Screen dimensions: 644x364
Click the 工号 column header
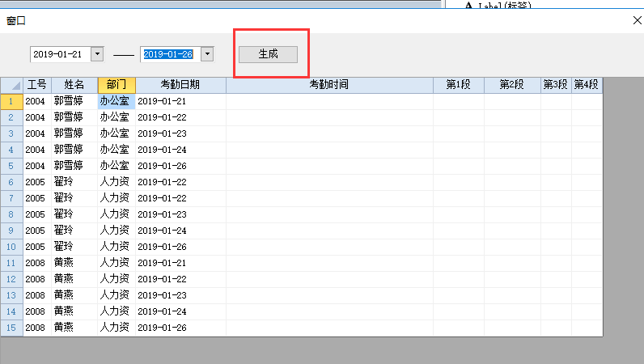click(37, 85)
